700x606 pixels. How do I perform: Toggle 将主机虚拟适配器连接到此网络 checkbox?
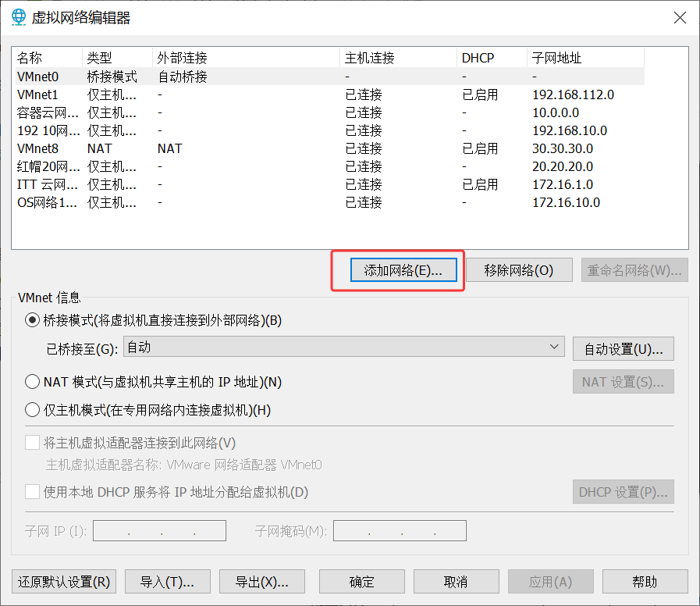32,443
